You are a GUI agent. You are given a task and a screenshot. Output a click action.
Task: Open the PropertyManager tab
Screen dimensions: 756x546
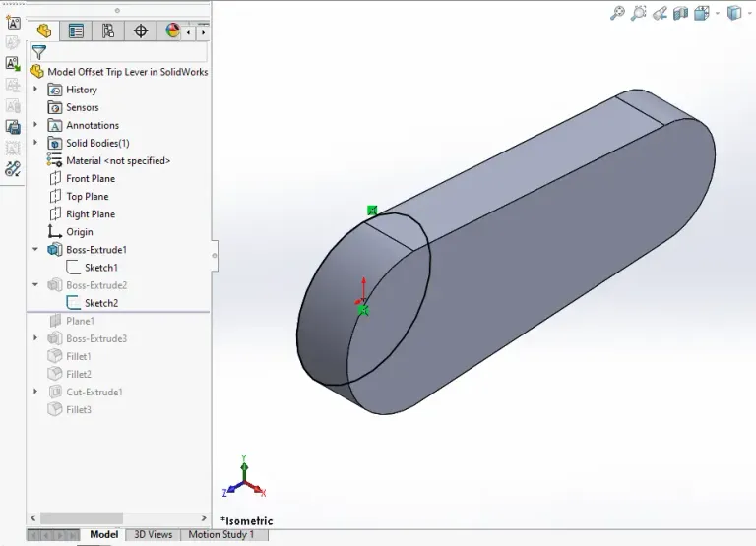[76, 31]
